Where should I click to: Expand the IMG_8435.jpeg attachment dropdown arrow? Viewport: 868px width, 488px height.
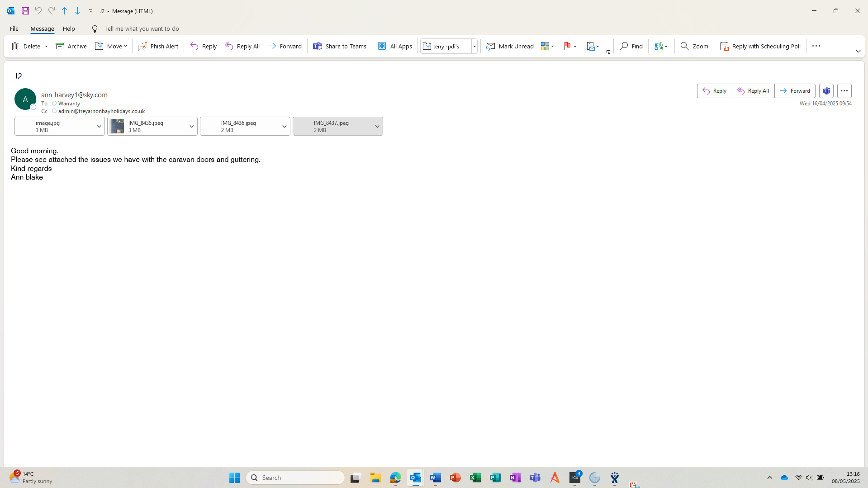[191, 127]
